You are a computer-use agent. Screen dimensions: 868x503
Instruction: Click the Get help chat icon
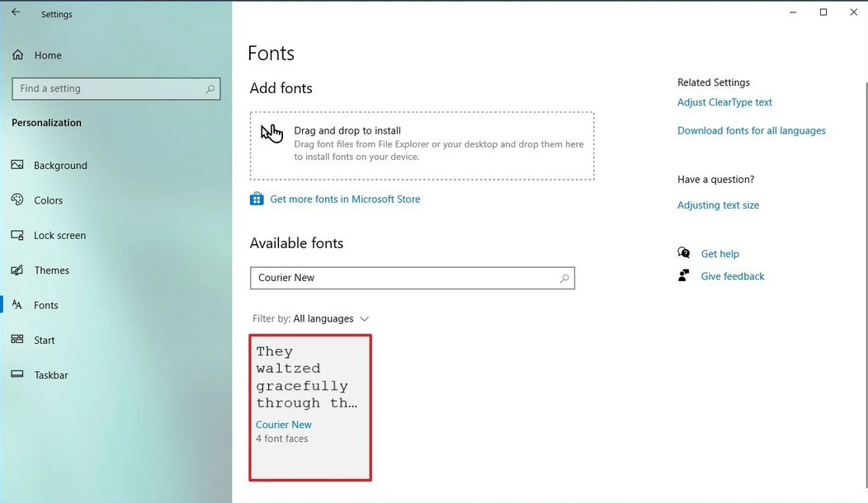tap(683, 253)
